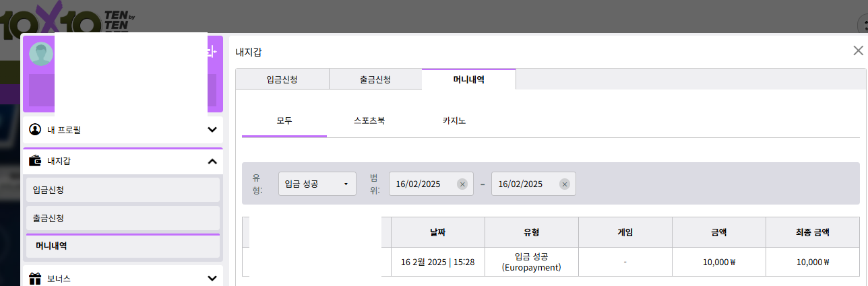
Task: Collapse the 내지갑 section chevron
Action: tap(212, 162)
